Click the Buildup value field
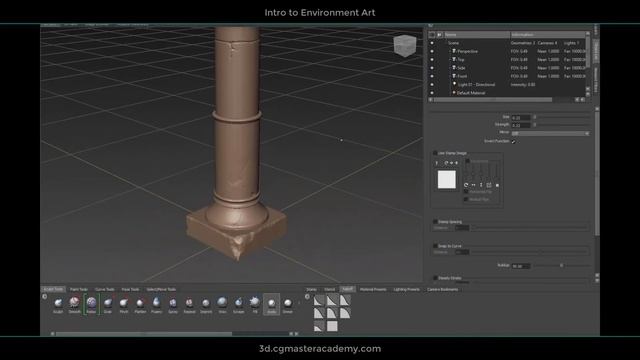 click(521, 266)
